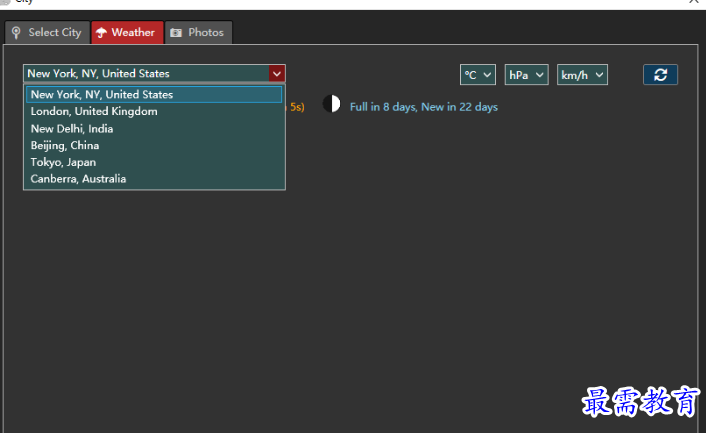Switch to the Select City tab
This screenshot has width=706, height=433.
click(x=47, y=32)
